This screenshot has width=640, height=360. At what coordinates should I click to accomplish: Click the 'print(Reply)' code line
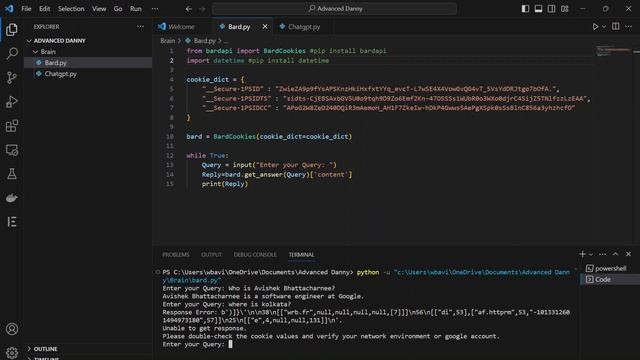coord(224,184)
